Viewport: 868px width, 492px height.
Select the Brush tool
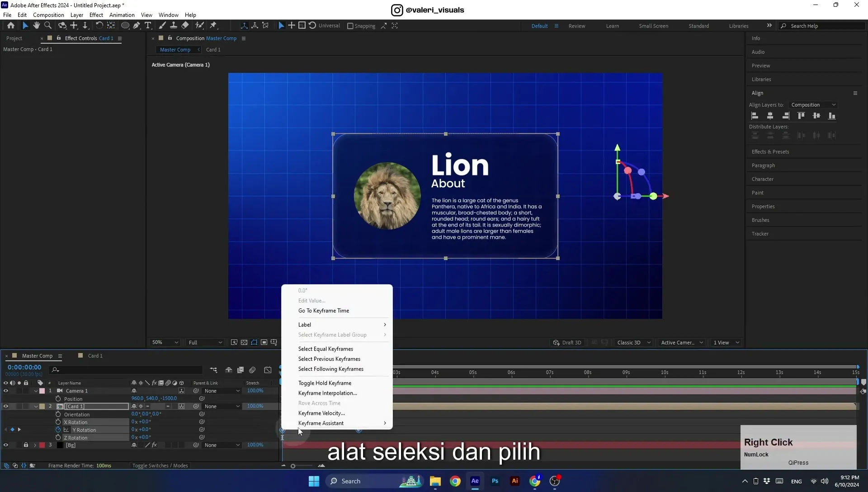click(x=162, y=26)
